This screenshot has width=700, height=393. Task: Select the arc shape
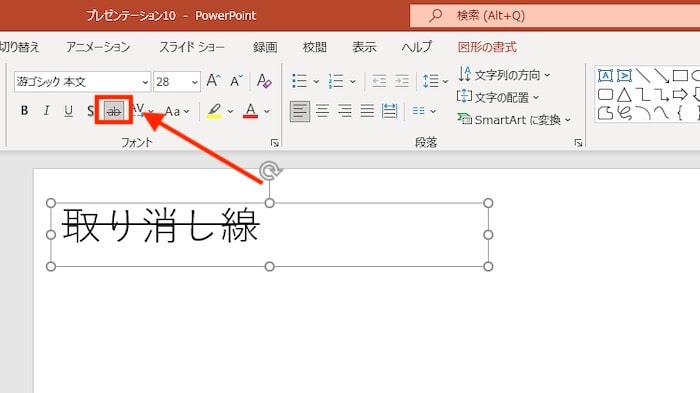click(x=643, y=113)
